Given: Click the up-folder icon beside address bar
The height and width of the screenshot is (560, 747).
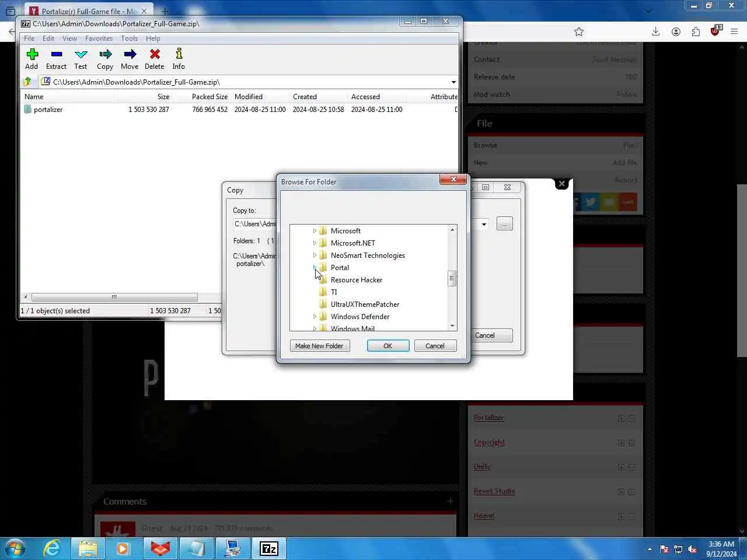Looking at the screenshot, I should 27,82.
